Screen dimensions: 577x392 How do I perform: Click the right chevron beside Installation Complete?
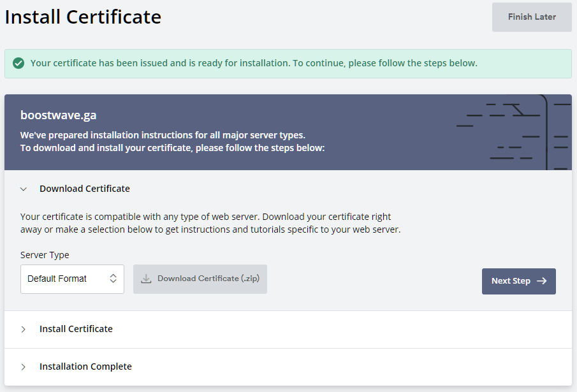[24, 367]
